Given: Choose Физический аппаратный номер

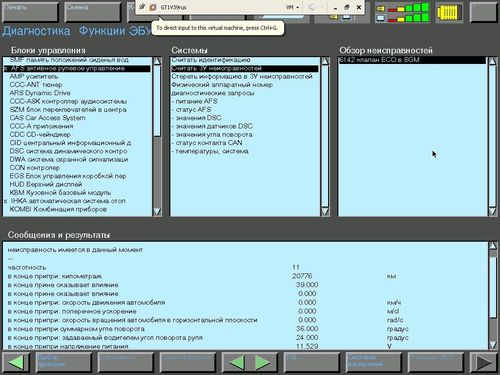Looking at the screenshot, I should [245, 85].
